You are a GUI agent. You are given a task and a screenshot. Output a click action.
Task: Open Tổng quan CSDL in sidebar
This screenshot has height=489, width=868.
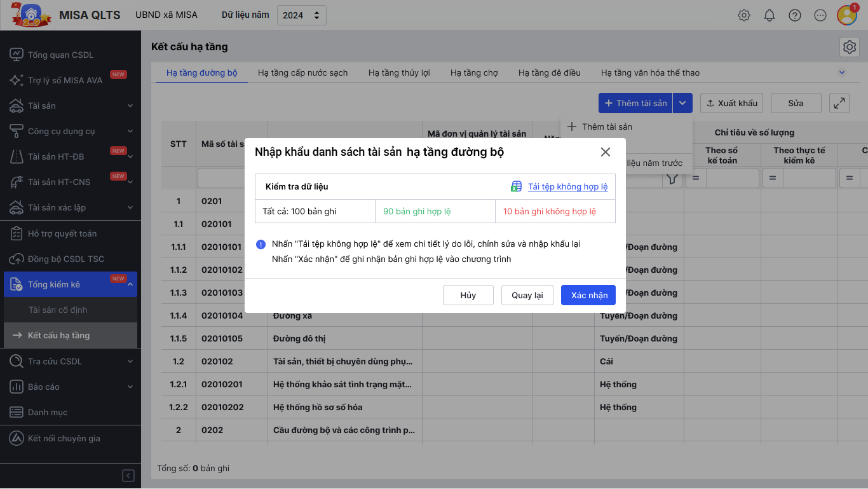[x=60, y=55]
